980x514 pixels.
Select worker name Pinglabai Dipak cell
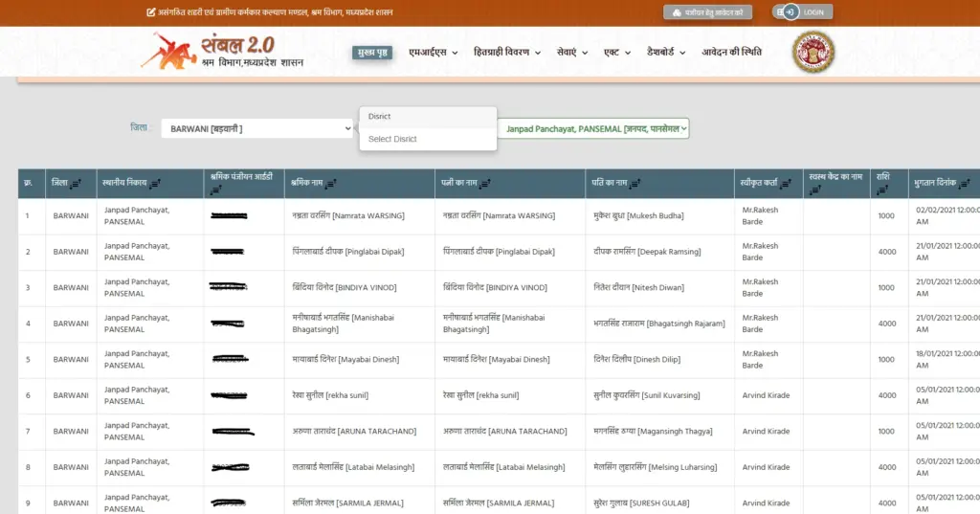360,252
